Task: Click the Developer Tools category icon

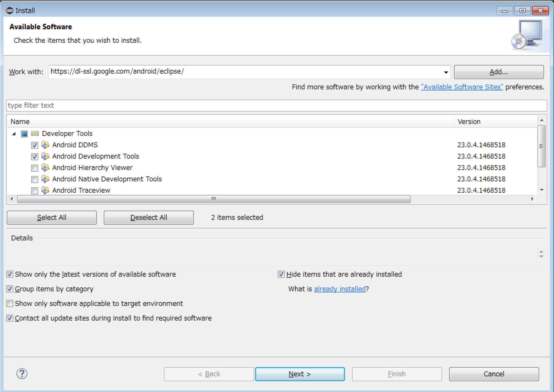Action: [35, 133]
